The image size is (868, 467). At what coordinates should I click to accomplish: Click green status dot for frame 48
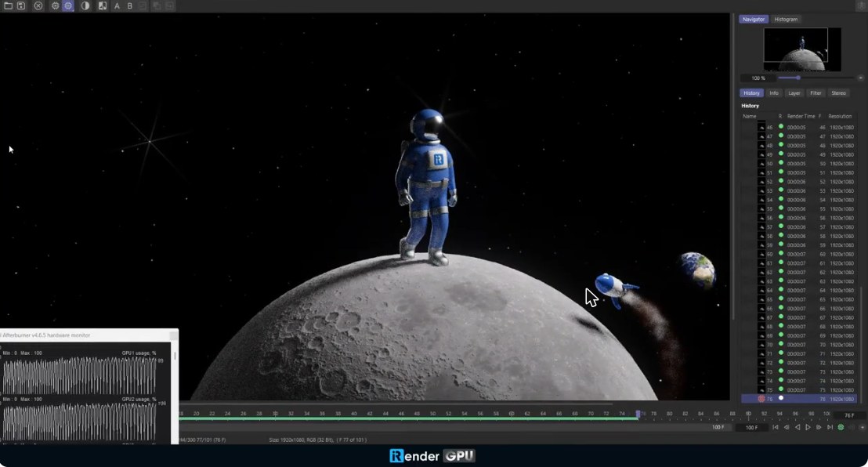point(781,145)
